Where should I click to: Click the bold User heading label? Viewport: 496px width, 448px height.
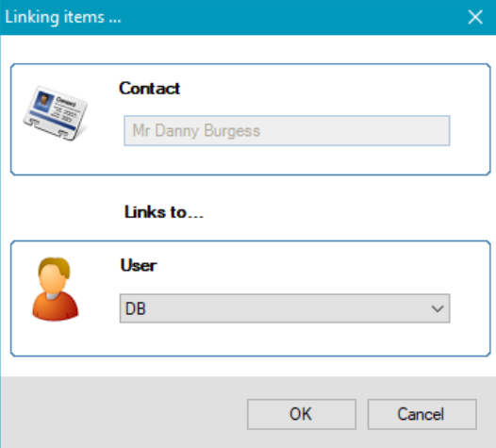click(x=139, y=265)
